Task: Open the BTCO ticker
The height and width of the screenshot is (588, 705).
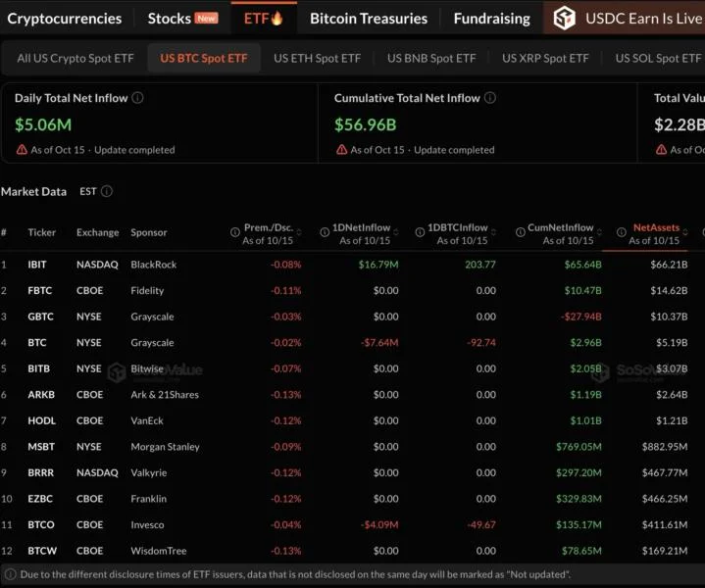Action: pos(41,525)
